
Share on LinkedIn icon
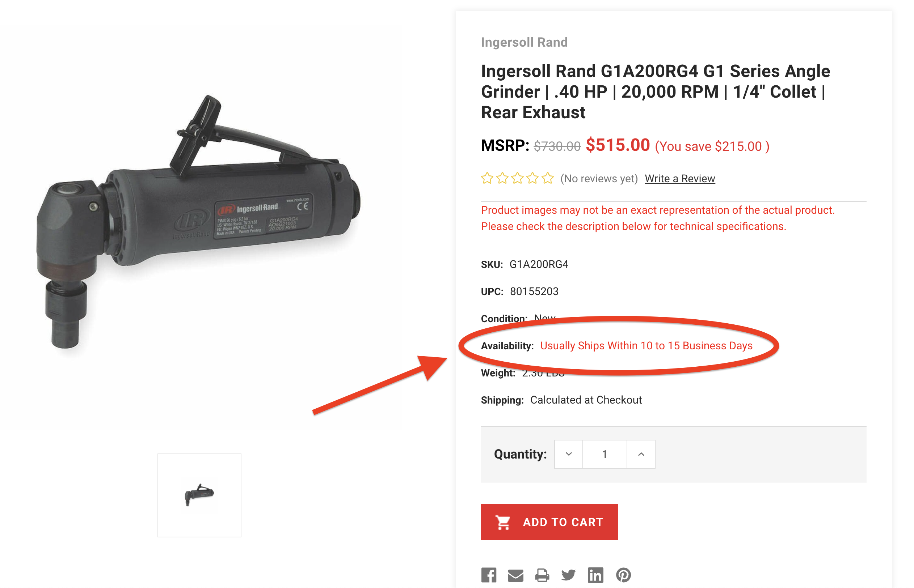pos(595,575)
